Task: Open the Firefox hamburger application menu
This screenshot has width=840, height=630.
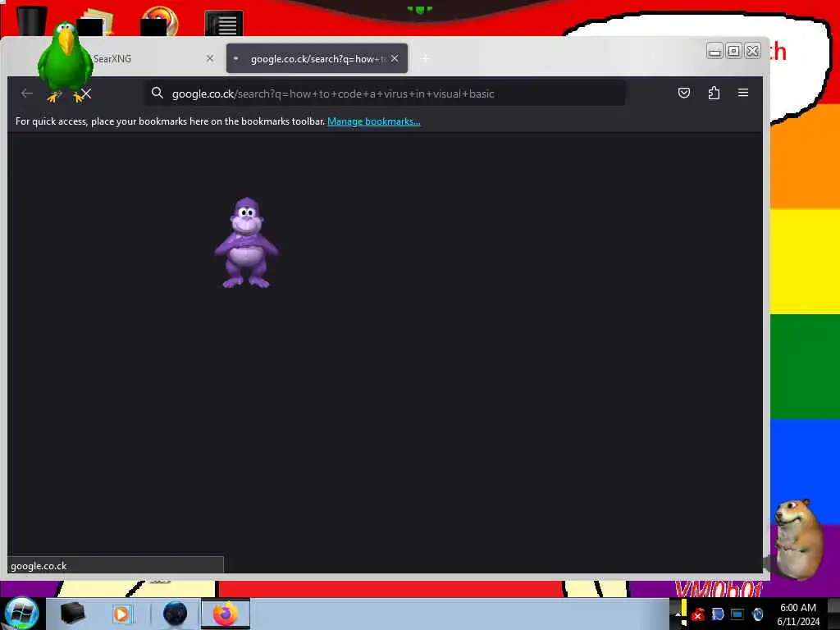Action: (743, 94)
